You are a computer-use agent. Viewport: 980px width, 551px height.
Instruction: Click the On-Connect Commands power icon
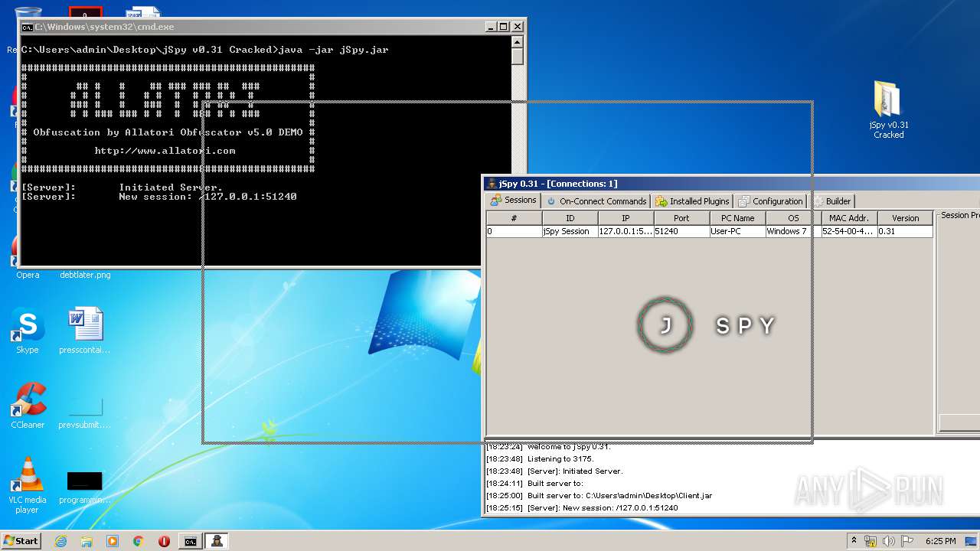click(551, 201)
